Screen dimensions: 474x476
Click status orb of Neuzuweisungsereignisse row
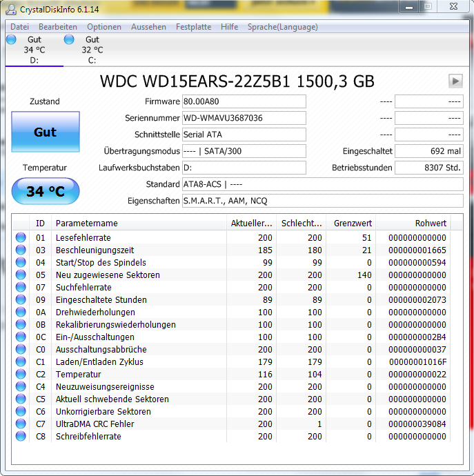coord(21,386)
